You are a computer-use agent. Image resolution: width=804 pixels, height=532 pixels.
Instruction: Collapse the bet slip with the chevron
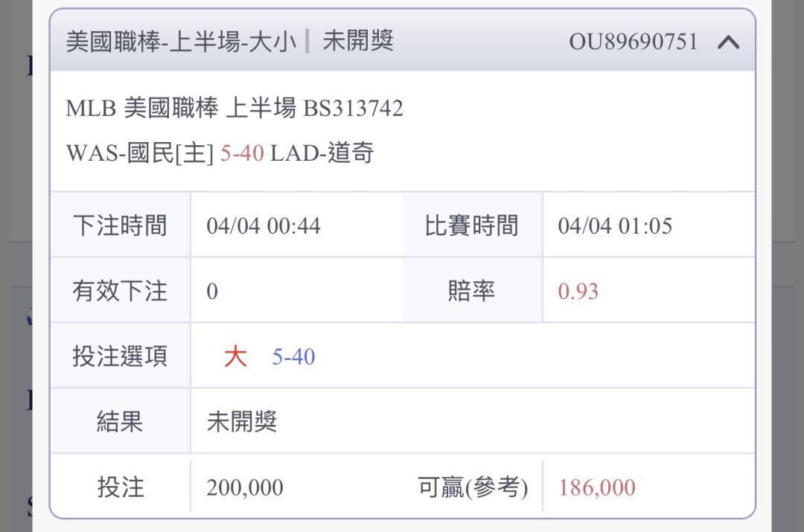728,42
